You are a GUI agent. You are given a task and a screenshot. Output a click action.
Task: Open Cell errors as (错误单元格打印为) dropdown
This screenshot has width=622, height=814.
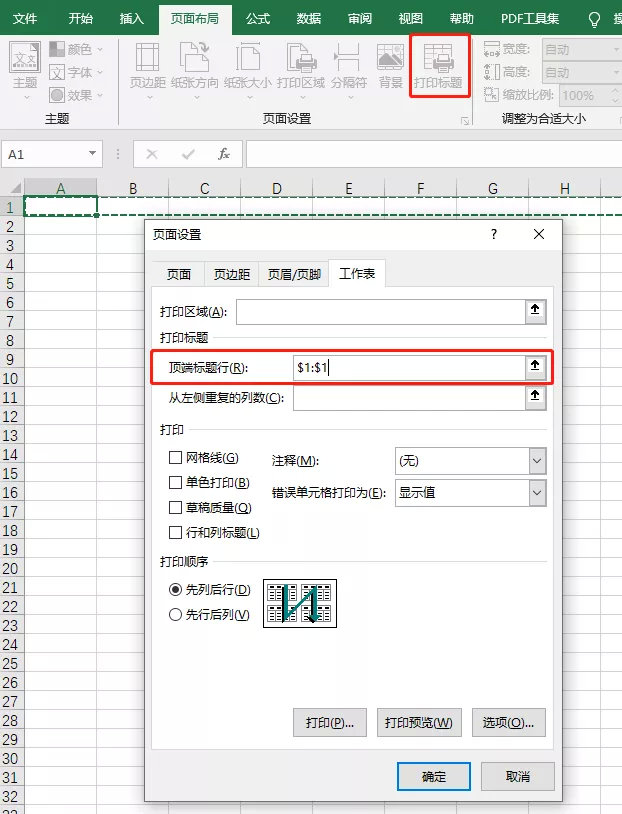click(x=537, y=493)
